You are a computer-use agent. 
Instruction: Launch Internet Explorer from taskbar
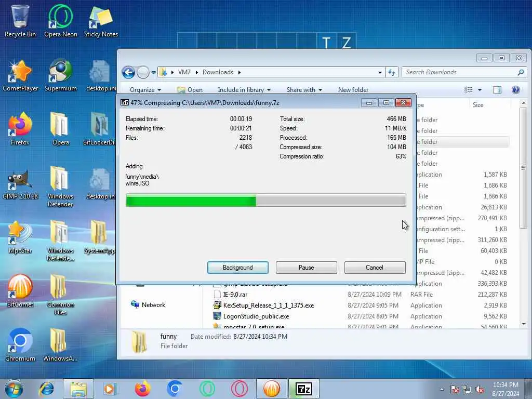(x=46, y=389)
